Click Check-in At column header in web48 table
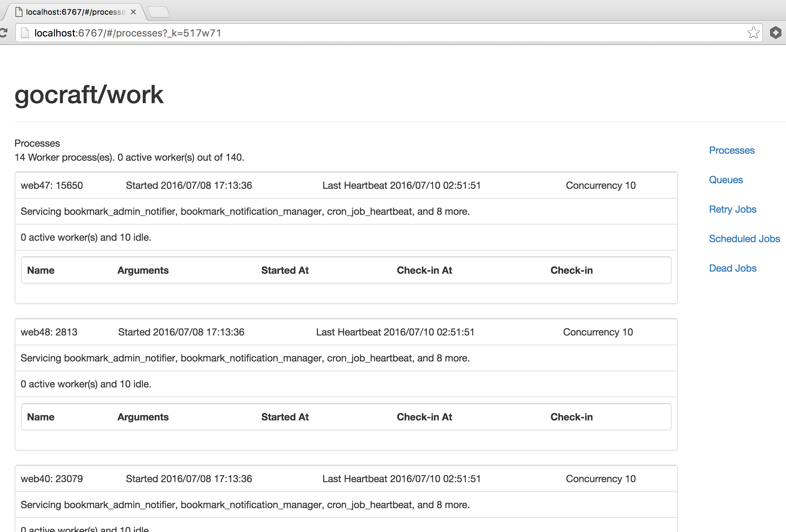 pos(424,417)
